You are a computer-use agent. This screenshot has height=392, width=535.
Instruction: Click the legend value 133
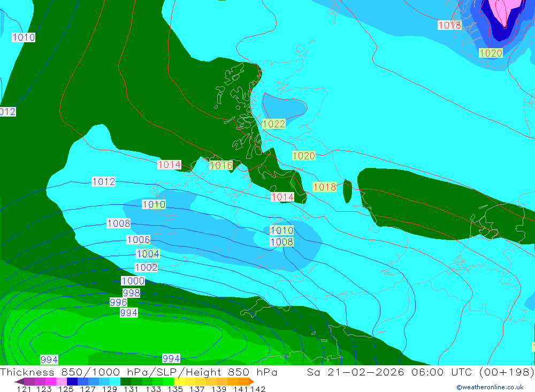pos(153,389)
